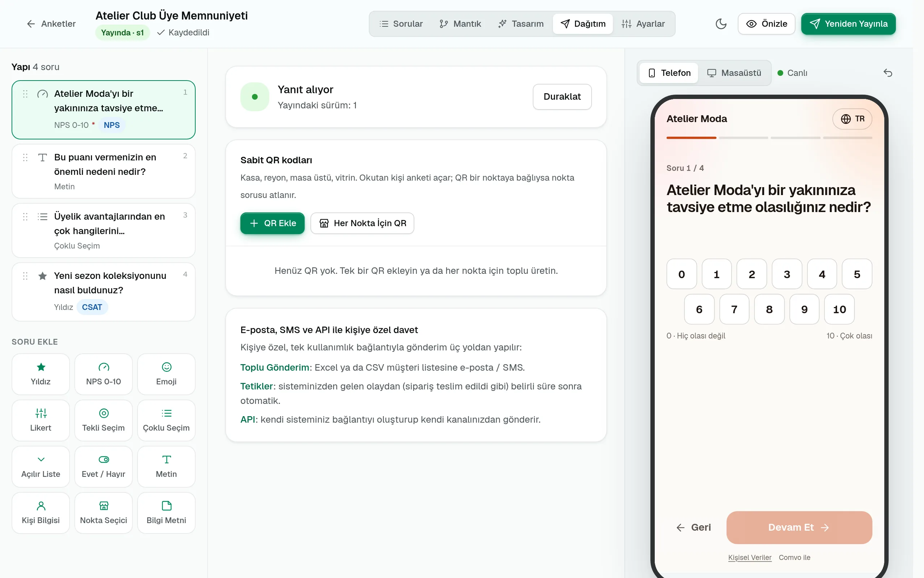Add a Tekli Seçim question
Screen dimensions: 924x578
(x=104, y=420)
